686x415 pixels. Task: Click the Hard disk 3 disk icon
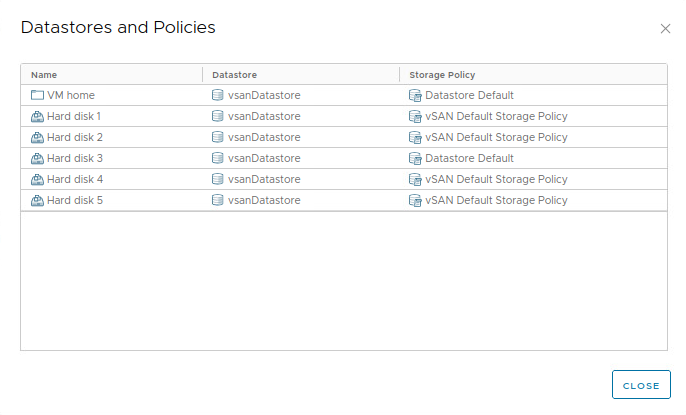[37, 158]
